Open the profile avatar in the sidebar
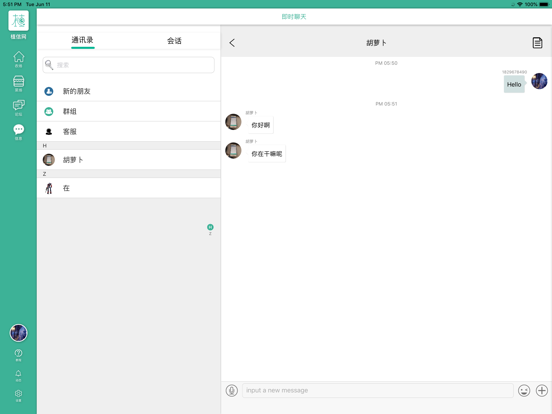 [x=18, y=333]
